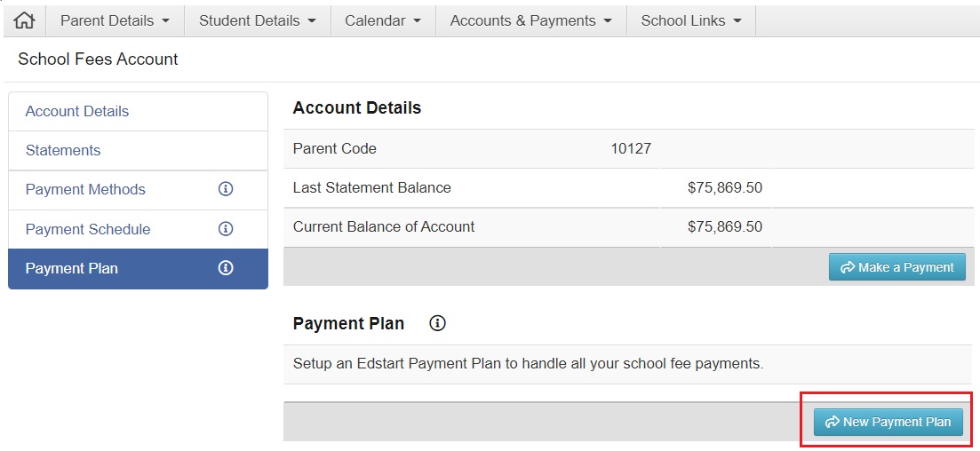
Task: Open Payment Methods sidebar section
Action: (x=85, y=189)
